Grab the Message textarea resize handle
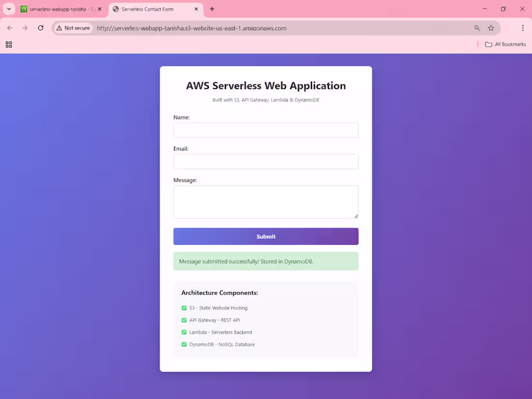Viewport: 532px width, 399px height. 356,216
